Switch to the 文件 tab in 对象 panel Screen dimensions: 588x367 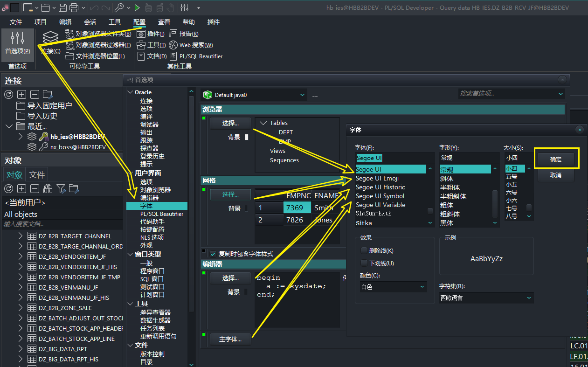click(37, 175)
